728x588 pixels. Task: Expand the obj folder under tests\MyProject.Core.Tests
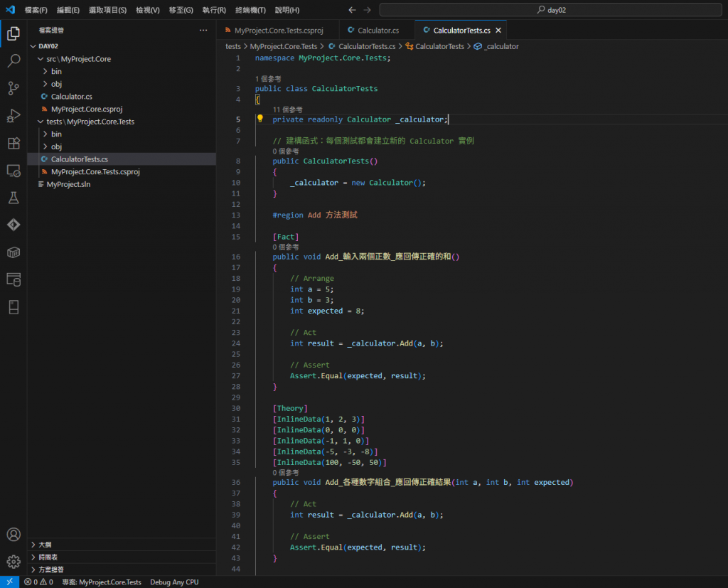pos(56,146)
